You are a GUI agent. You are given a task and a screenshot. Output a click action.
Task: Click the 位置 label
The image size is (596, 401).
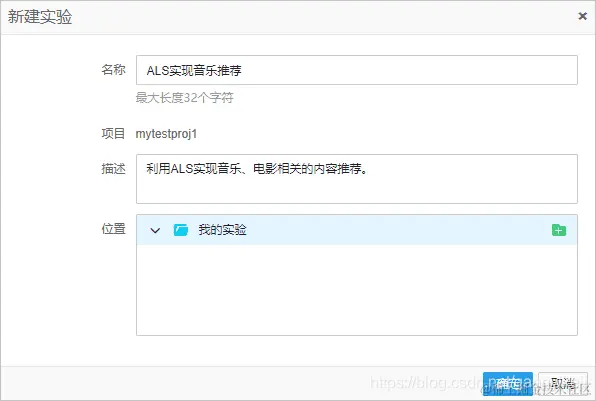point(113,229)
